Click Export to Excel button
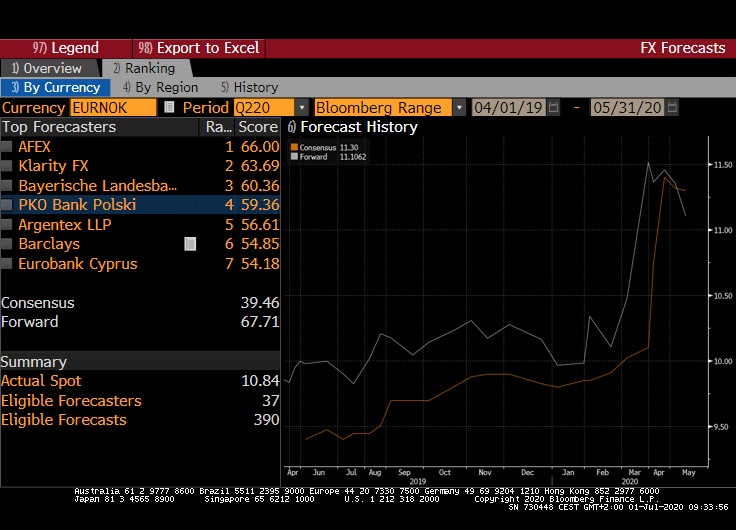 point(198,48)
